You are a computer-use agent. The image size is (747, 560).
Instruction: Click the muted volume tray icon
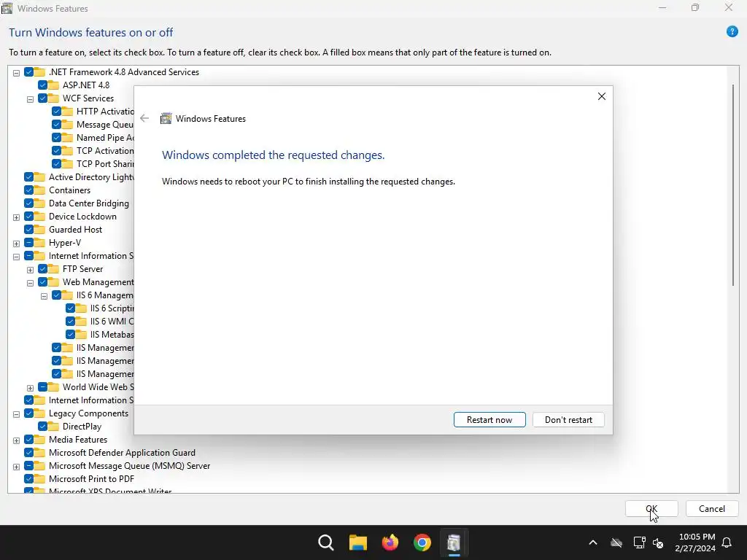[659, 542]
